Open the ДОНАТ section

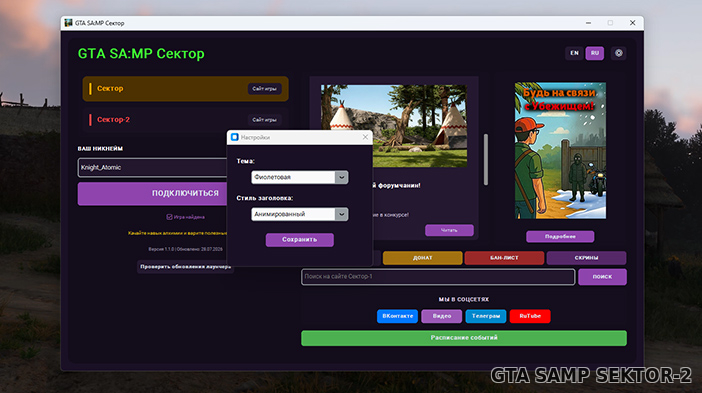pos(422,258)
